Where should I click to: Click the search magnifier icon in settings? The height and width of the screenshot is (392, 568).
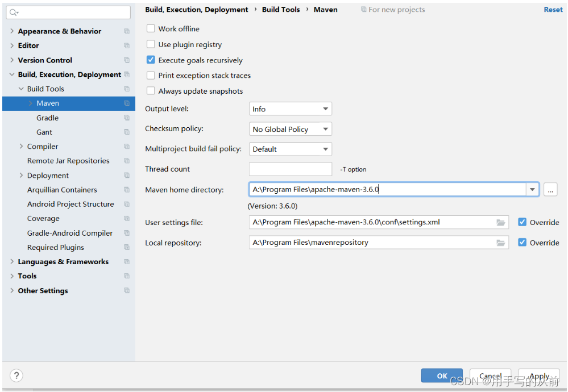tap(14, 12)
